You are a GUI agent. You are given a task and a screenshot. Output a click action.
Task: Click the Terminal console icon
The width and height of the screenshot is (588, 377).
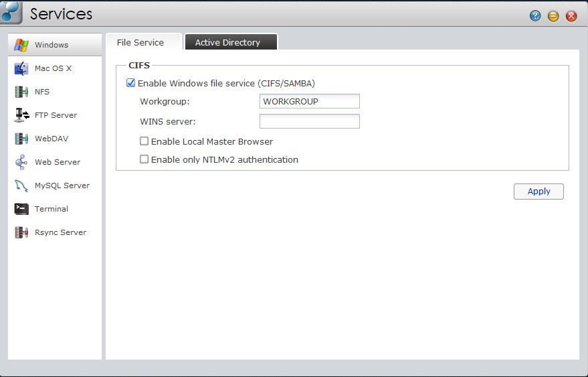[21, 209]
